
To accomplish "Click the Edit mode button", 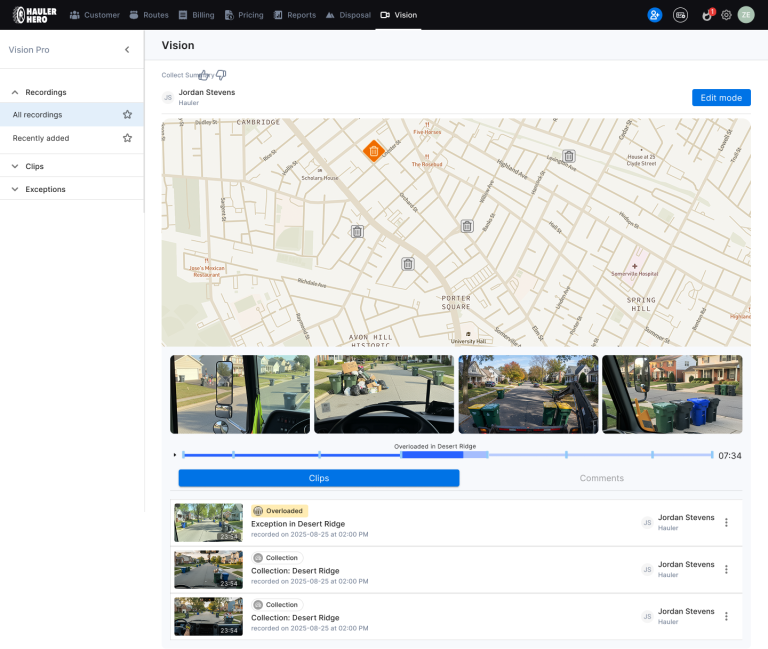I will click(721, 97).
